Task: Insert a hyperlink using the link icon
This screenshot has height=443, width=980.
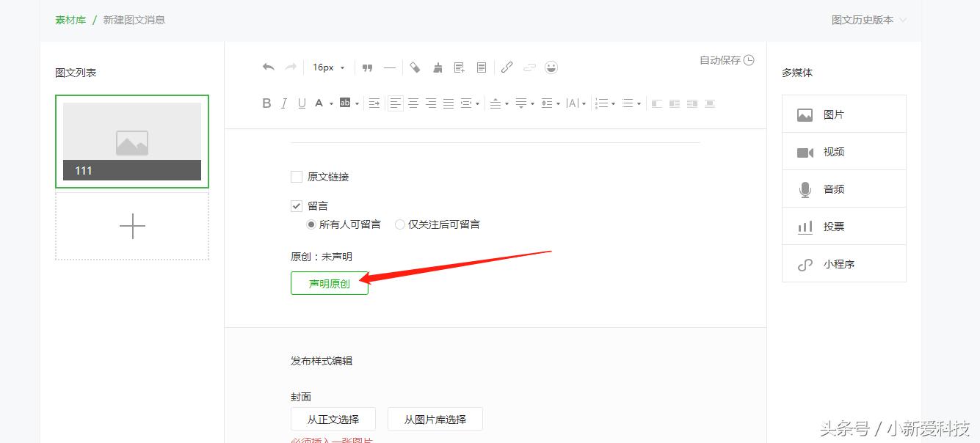Action: [507, 67]
